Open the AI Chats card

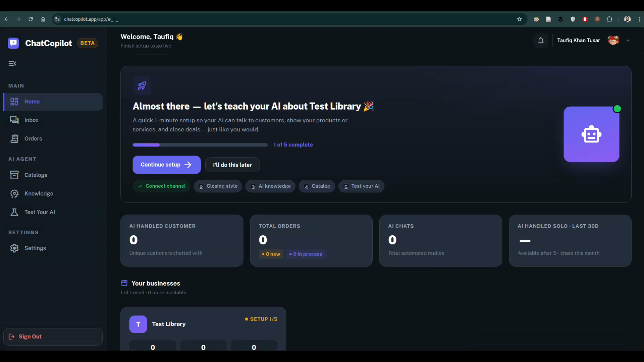pos(441,241)
